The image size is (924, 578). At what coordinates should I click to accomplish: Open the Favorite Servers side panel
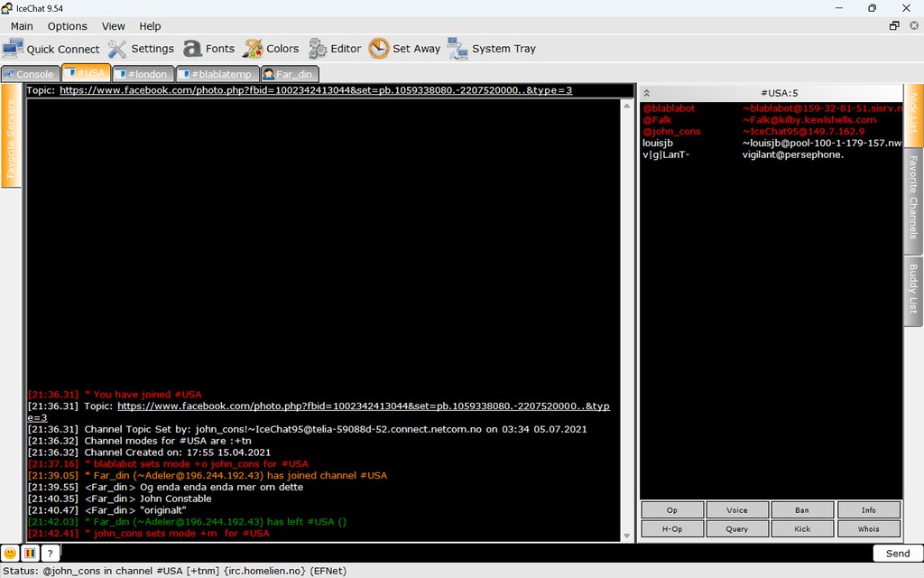pyautogui.click(x=11, y=136)
